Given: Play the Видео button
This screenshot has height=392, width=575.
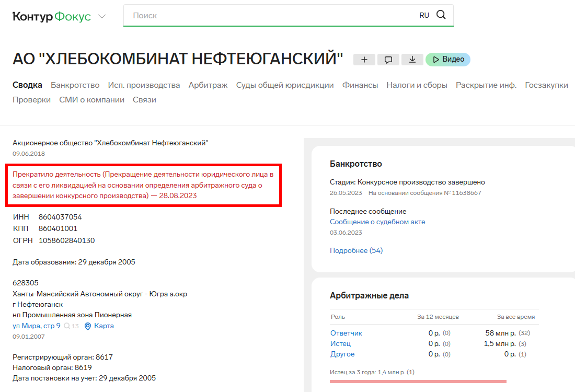Looking at the screenshot, I should 448,60.
